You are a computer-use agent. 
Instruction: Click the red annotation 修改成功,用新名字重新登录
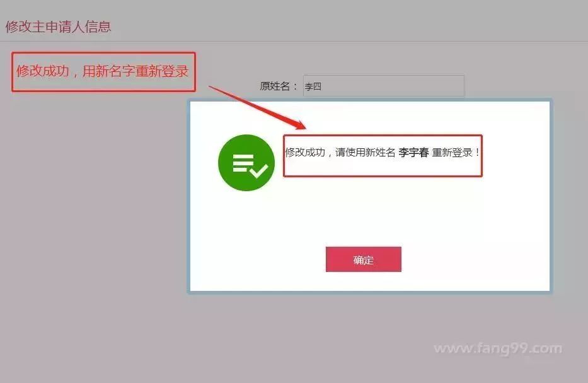[102, 71]
